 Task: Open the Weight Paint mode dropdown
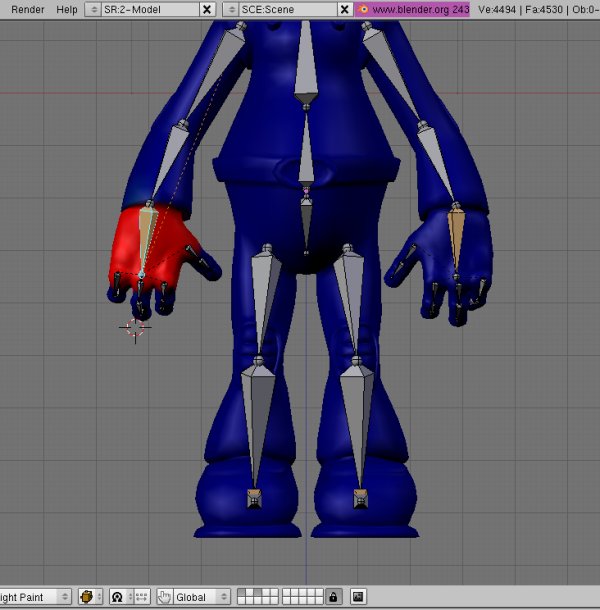[35, 597]
